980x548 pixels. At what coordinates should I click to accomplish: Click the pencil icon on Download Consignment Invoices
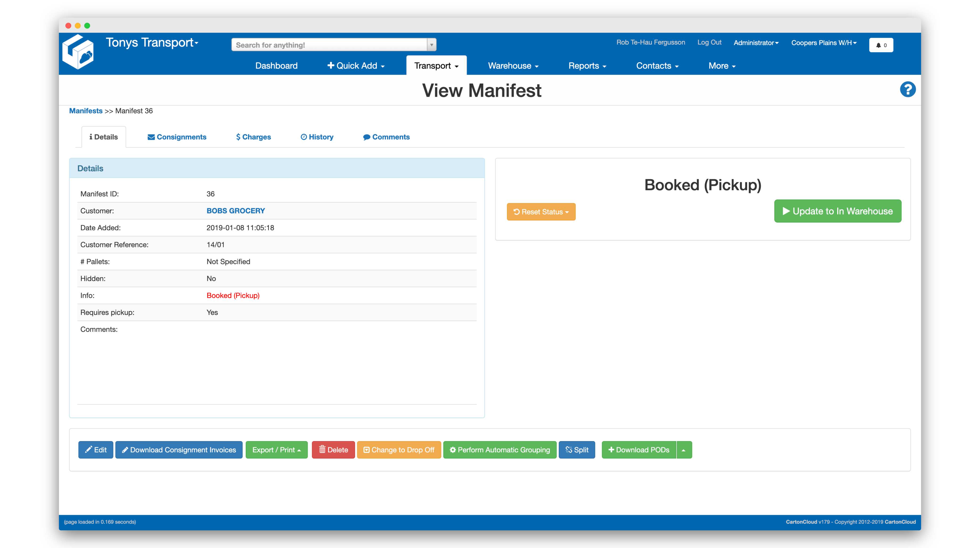126,450
